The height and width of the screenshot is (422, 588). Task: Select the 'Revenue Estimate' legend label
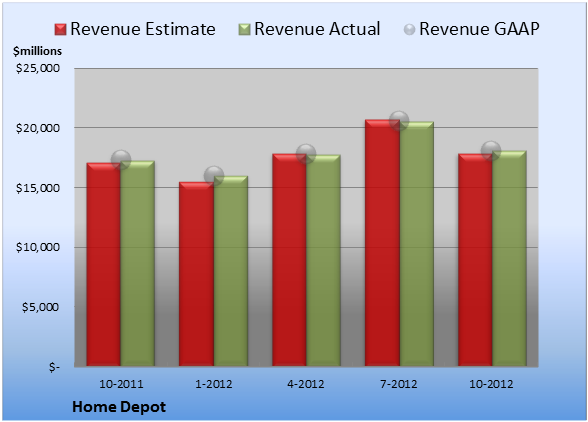[x=143, y=29]
